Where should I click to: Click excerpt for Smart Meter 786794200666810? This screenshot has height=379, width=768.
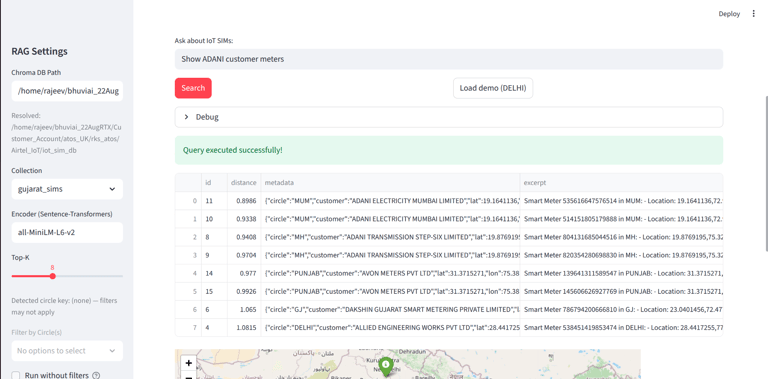[x=621, y=309]
